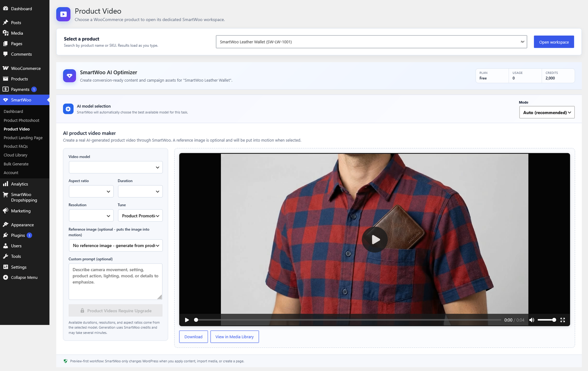Click the Custom prompt text area
The width and height of the screenshot is (588, 371).
tap(115, 282)
